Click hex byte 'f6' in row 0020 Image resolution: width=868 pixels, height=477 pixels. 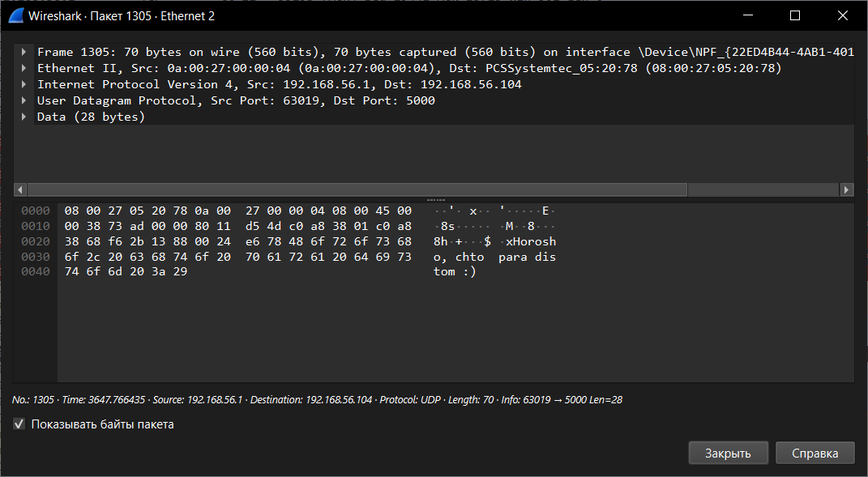[115, 242]
